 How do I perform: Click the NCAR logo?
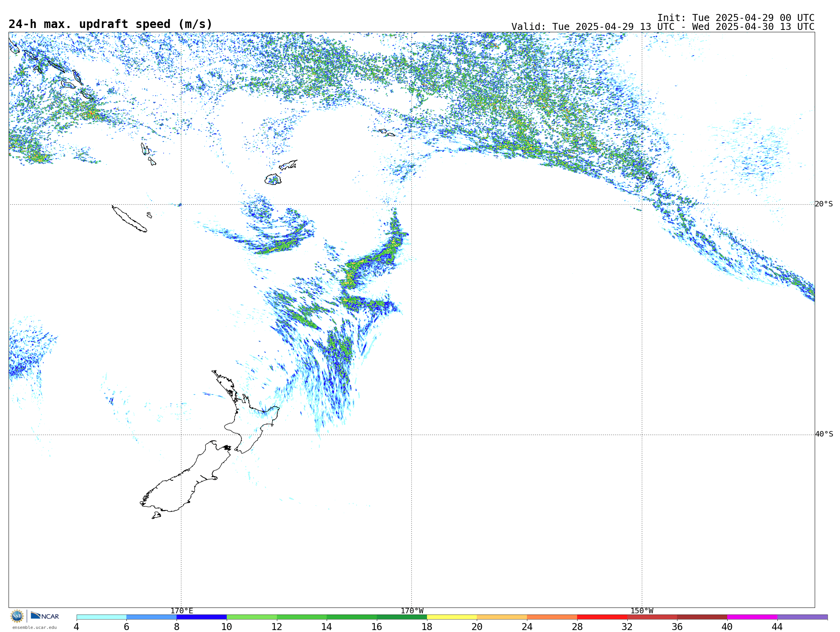[45, 616]
